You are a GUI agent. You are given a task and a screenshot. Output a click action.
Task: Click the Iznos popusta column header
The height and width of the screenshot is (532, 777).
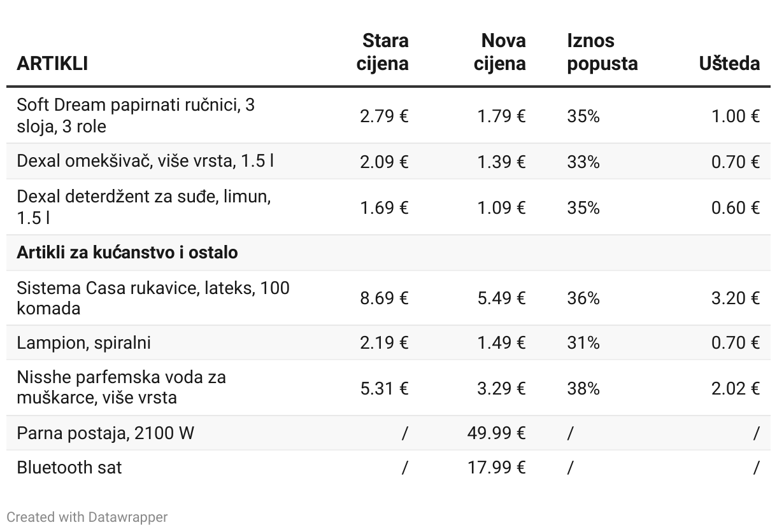[602, 52]
